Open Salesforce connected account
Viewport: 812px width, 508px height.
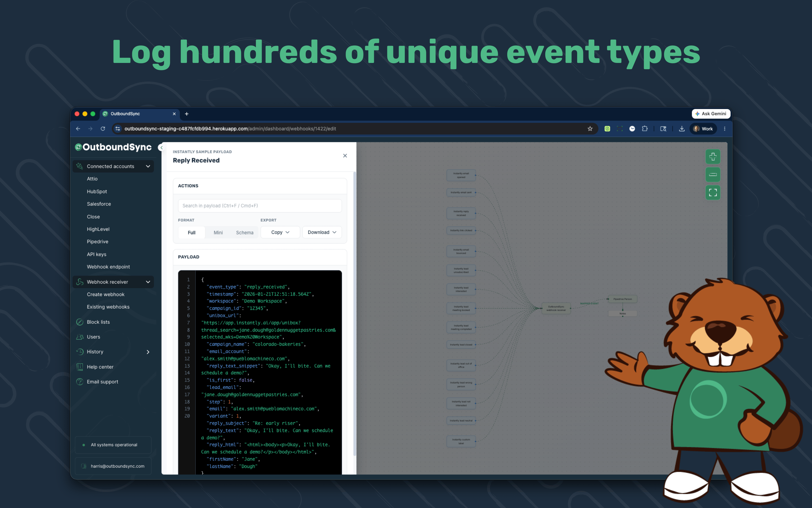tap(99, 204)
